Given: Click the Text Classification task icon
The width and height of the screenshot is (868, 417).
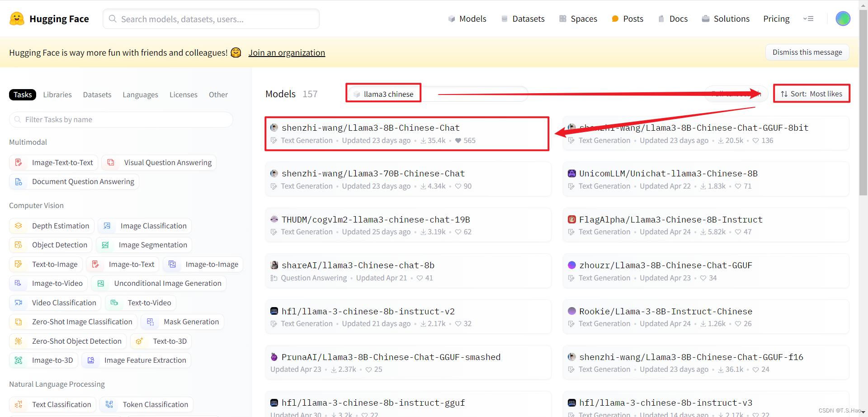Looking at the screenshot, I should (19, 404).
